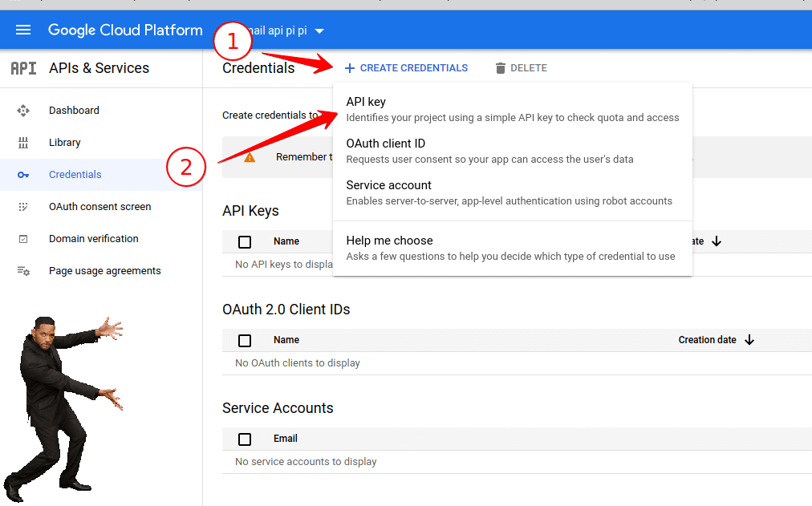812x506 pixels.
Task: Click 'No service accounts to display' text
Action: click(306, 462)
